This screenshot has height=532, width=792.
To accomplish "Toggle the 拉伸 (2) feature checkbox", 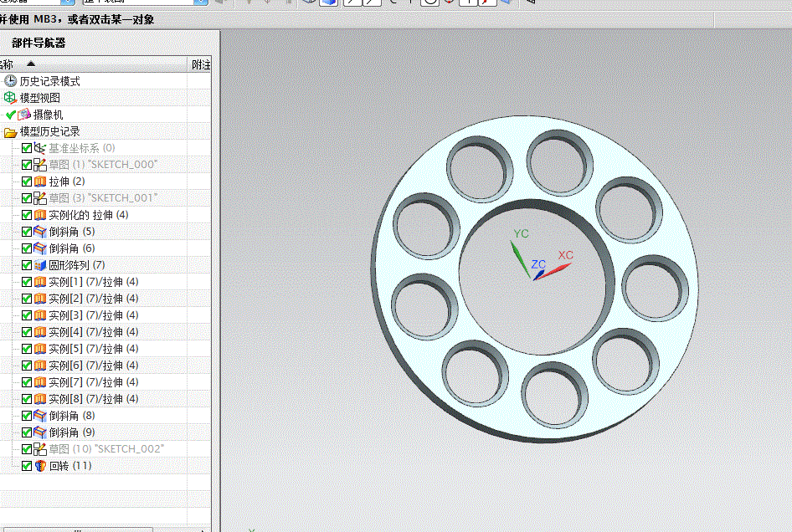I will (27, 182).
